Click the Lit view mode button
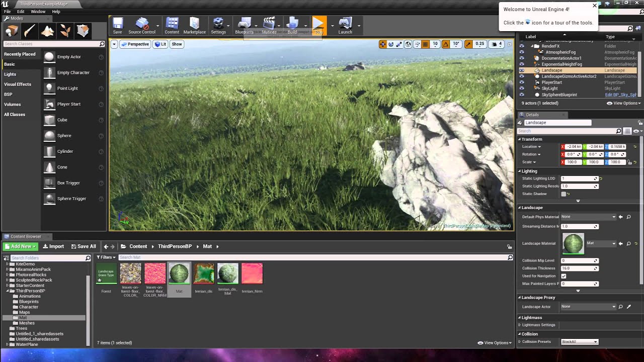 click(160, 44)
